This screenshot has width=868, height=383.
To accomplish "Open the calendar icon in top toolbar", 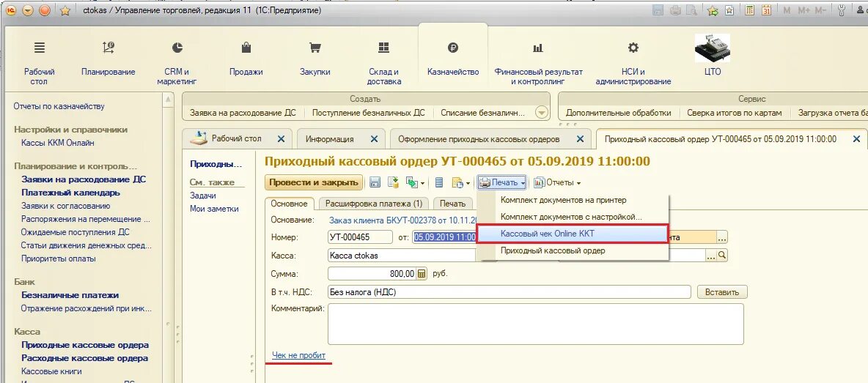I will click(767, 10).
